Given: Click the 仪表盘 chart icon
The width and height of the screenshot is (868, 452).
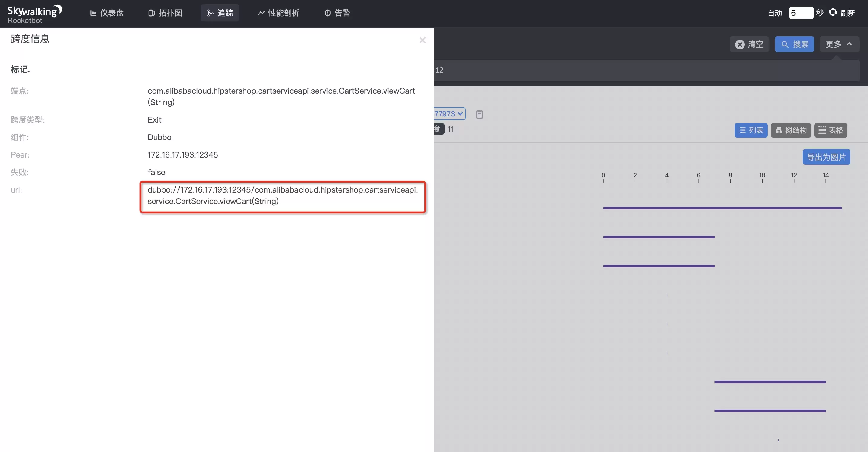Looking at the screenshot, I should (x=93, y=13).
